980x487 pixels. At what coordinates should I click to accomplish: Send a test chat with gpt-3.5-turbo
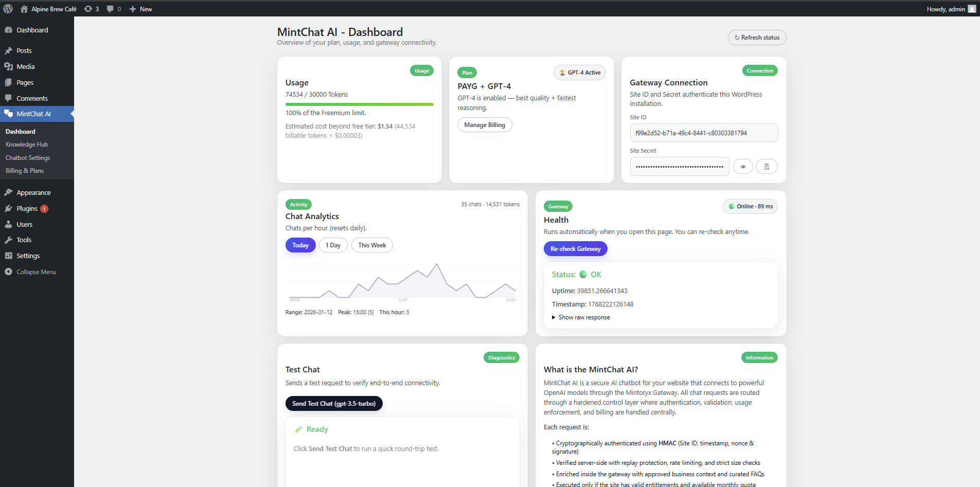pyautogui.click(x=333, y=403)
